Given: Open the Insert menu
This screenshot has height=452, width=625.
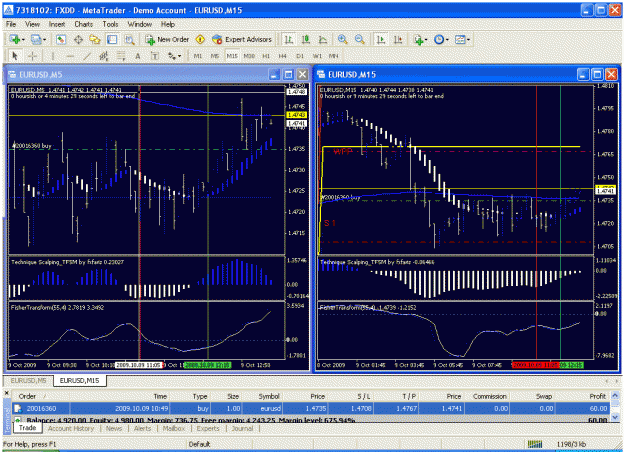Looking at the screenshot, I should click(57, 24).
